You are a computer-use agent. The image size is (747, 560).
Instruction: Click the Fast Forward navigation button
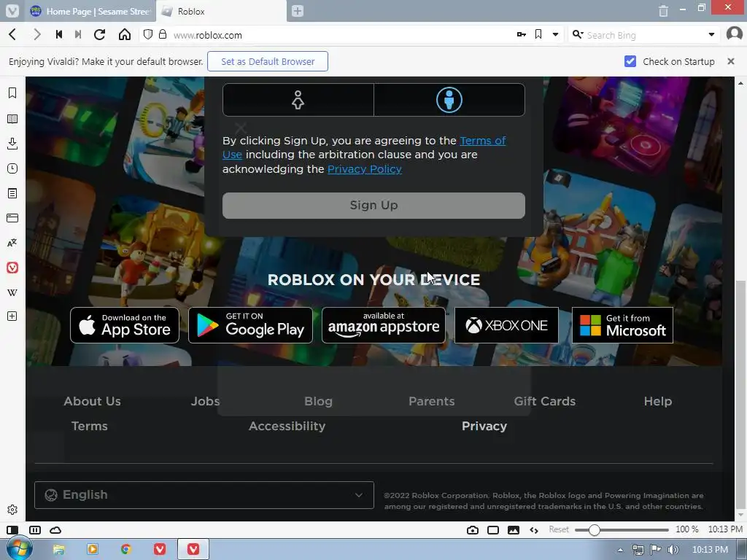coord(78,34)
